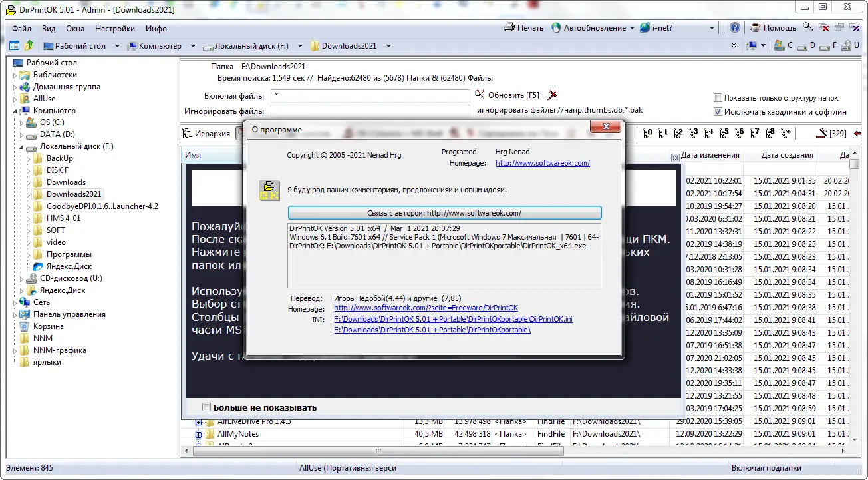The width and height of the screenshot is (868, 480).
Task: Expand the AllMyNotes row plus icon
Action: click(198, 435)
